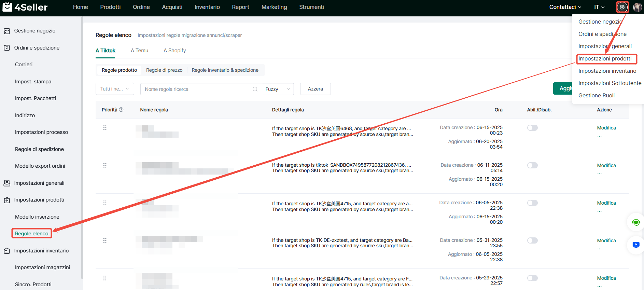
Task: Open the Fuzzy match type dropdown
Action: click(278, 89)
